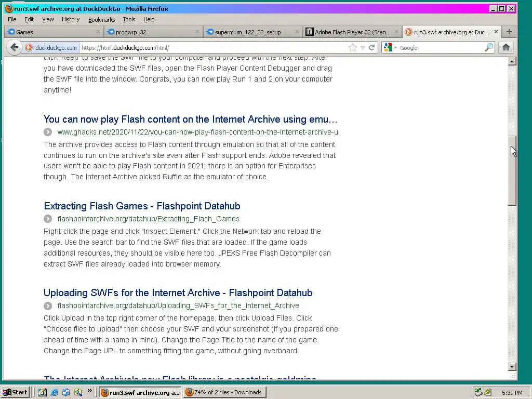Open the Firefox home page icon

pos(506,47)
